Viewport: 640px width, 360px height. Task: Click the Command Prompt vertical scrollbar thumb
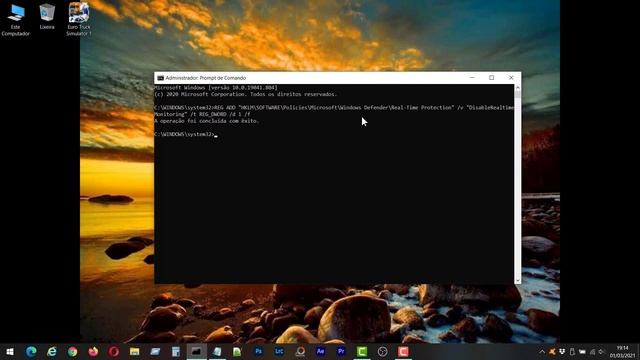pyautogui.click(x=518, y=94)
